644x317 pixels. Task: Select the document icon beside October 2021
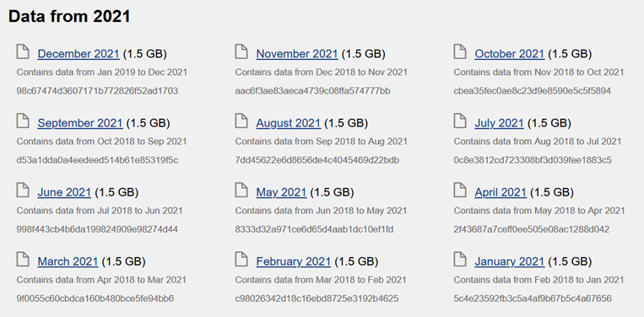coord(460,52)
